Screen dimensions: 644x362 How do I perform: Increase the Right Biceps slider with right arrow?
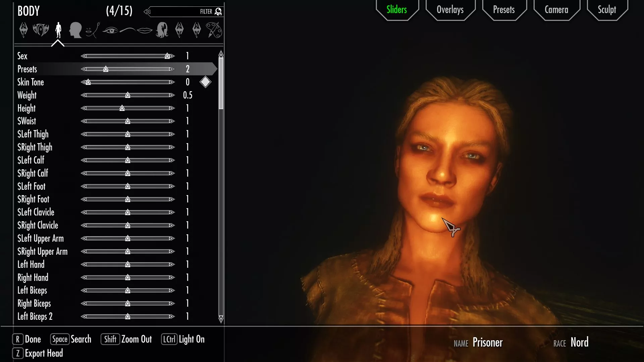pos(172,303)
